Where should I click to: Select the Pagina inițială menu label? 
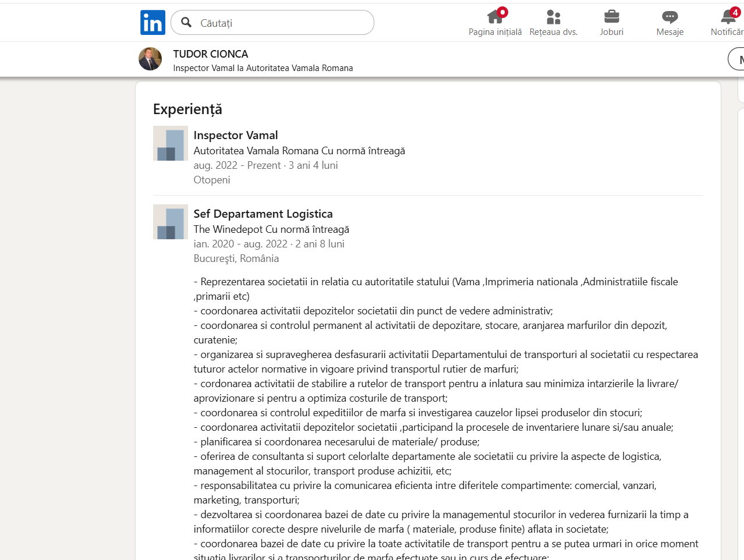click(x=495, y=32)
